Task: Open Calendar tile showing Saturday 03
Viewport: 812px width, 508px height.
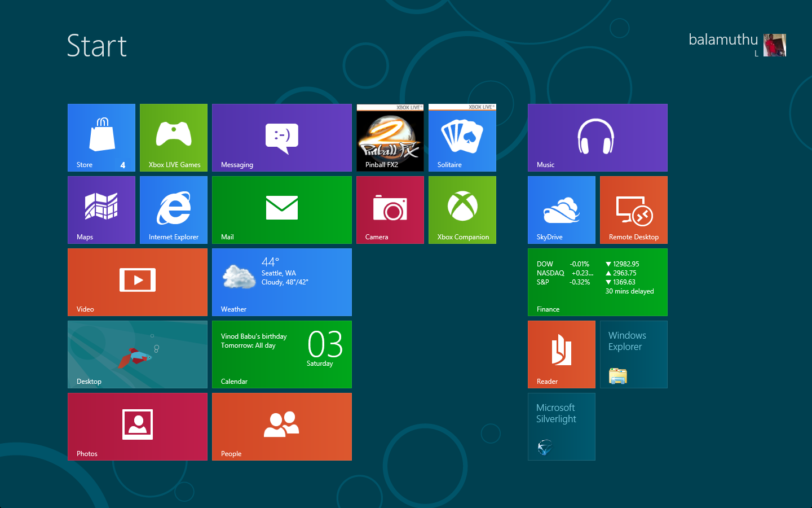Action: (282, 354)
